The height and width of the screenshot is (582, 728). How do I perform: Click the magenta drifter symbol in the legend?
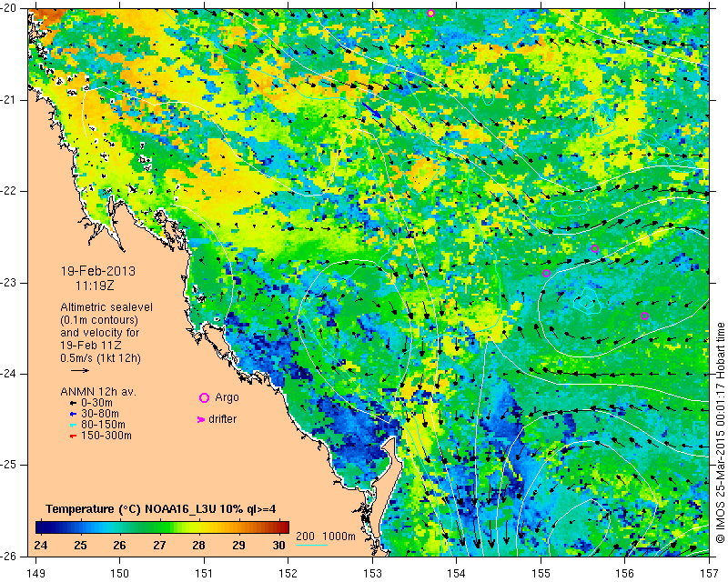[x=201, y=419]
